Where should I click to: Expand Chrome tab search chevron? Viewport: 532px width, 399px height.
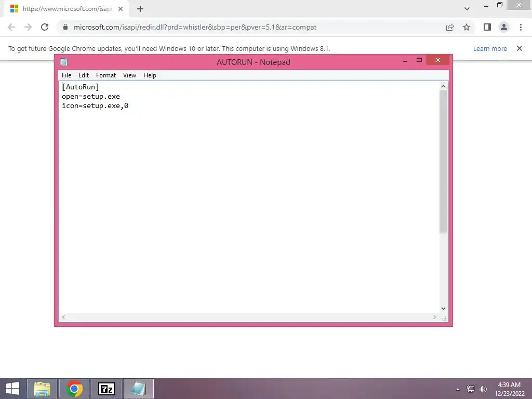click(467, 9)
